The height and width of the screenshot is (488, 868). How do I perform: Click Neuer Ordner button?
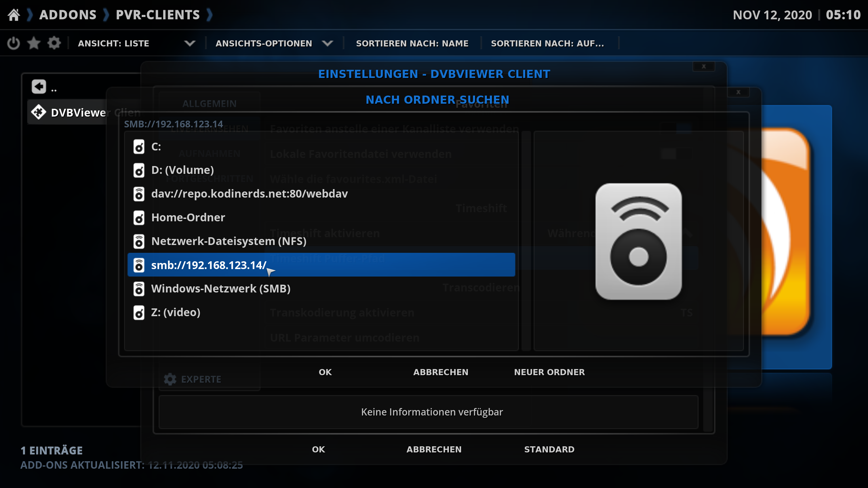tap(549, 372)
